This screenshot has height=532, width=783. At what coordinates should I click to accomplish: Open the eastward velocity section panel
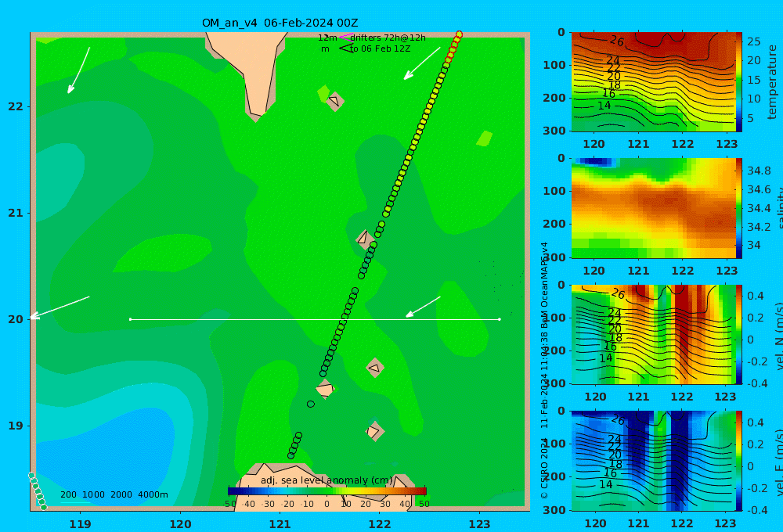[653, 461]
